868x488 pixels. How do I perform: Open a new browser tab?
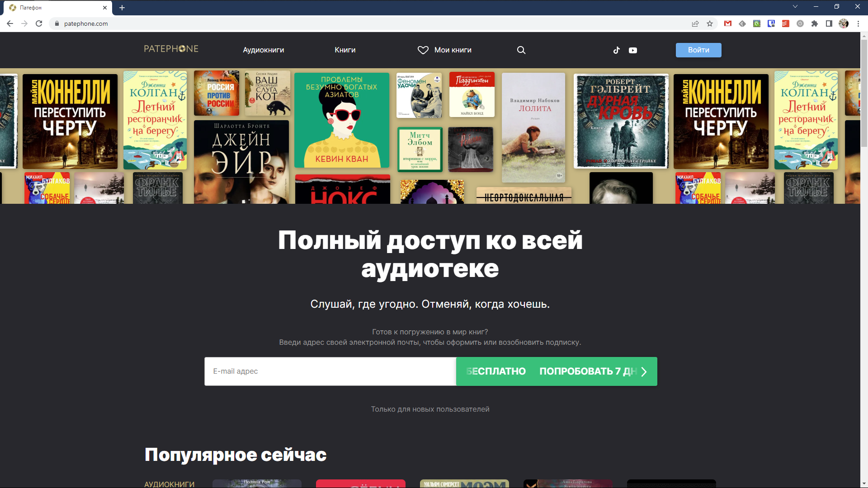(x=122, y=8)
